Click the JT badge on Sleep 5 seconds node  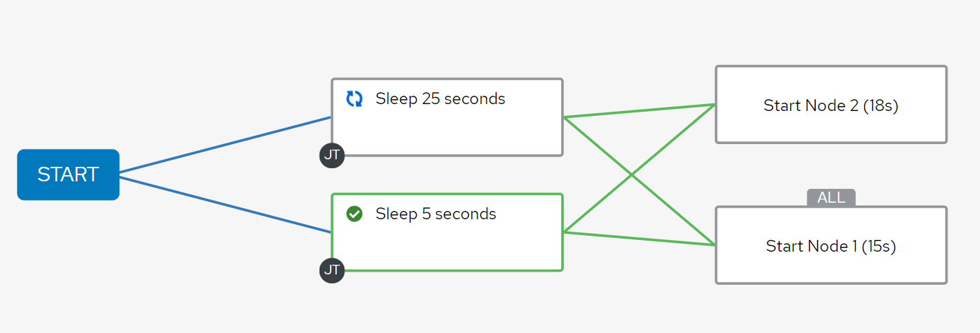point(332,270)
